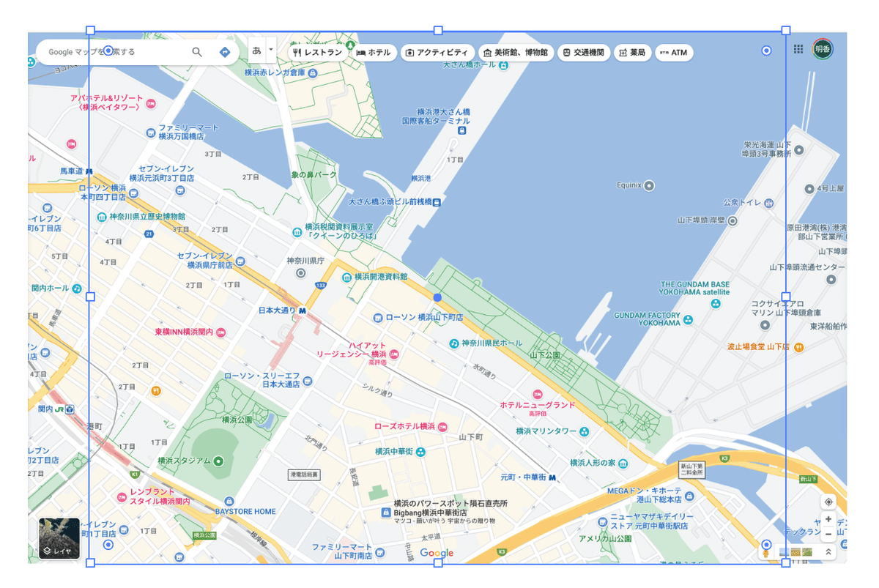
Task: Open the input language あ dropdown arrow
Action: pos(271,51)
